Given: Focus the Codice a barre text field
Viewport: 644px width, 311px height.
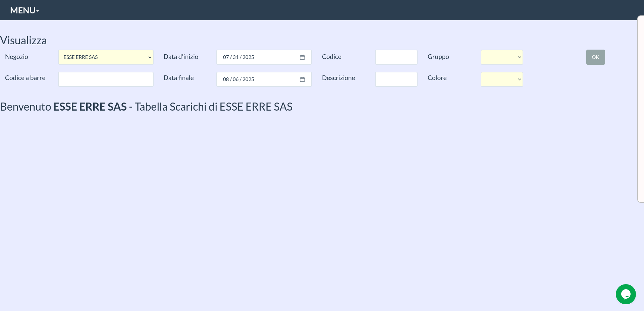Looking at the screenshot, I should (x=106, y=79).
